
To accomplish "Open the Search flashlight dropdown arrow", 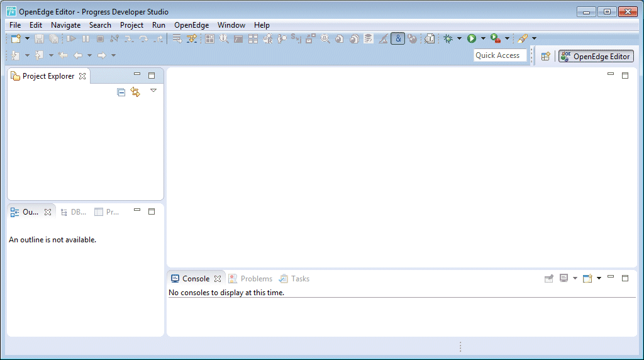I will (x=534, y=38).
